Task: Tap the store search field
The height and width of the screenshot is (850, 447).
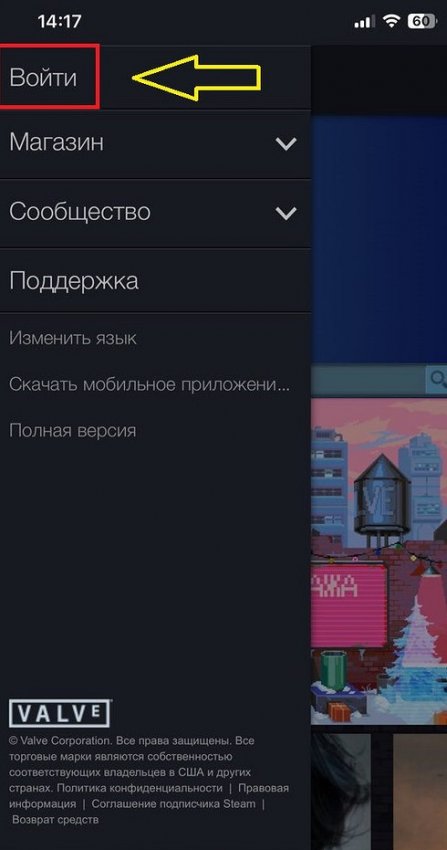Action: point(368,379)
